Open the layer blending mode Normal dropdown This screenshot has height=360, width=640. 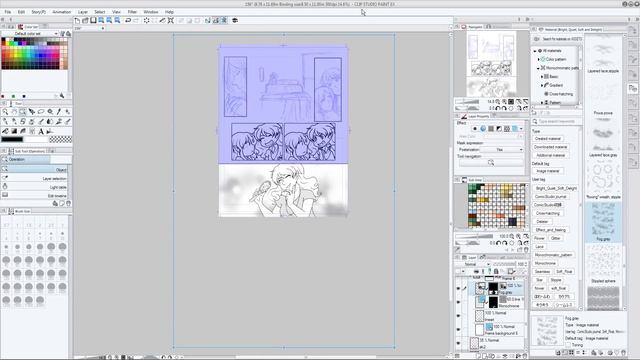tap(476, 264)
